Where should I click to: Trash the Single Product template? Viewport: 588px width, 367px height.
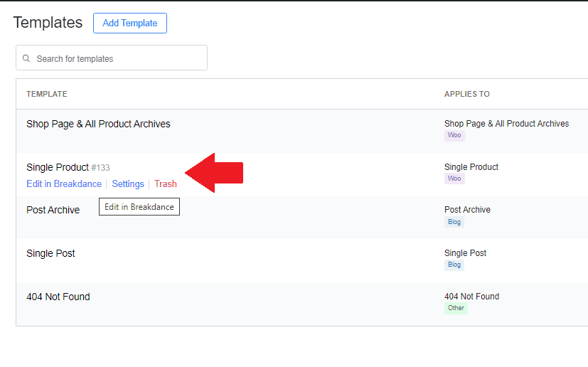tap(166, 183)
